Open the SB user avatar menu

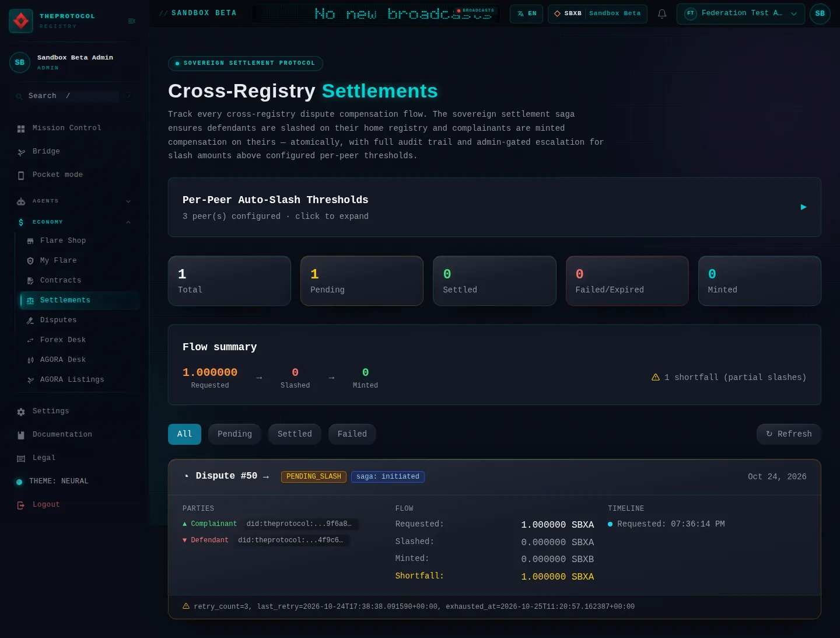click(820, 13)
